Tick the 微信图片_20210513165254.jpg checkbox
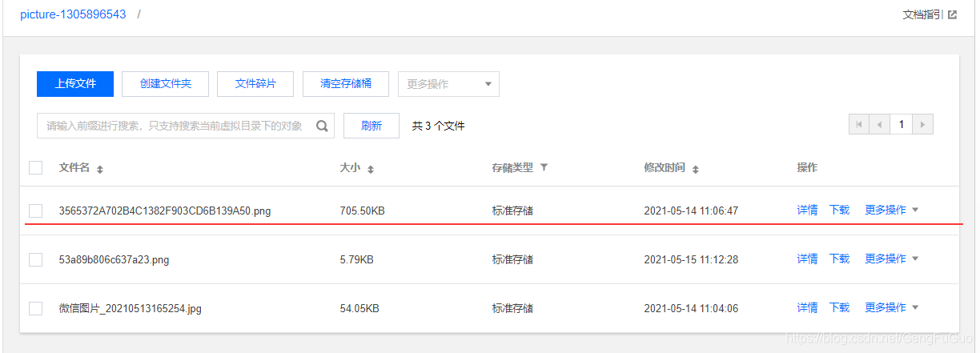980x353 pixels. click(x=35, y=308)
